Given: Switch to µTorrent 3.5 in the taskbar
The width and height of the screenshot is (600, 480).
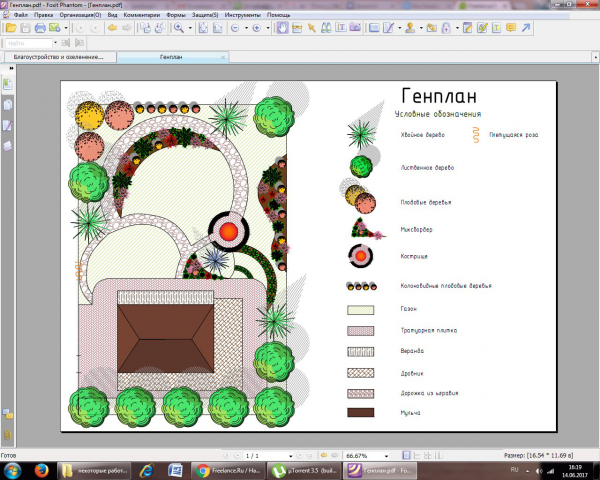Looking at the screenshot, I should coord(304,471).
